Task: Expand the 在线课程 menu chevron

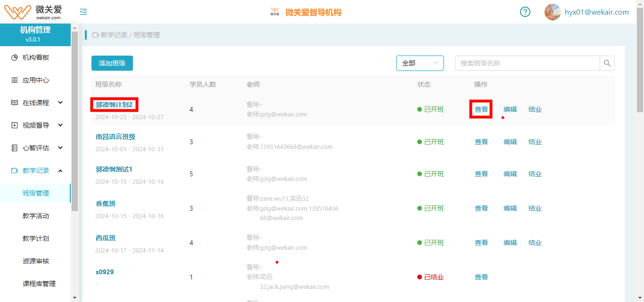Action: click(x=60, y=103)
